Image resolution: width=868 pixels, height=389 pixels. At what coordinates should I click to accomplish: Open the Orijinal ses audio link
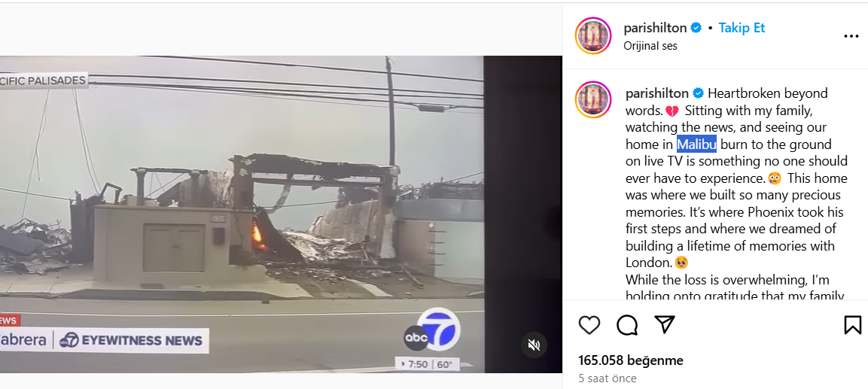[650, 46]
